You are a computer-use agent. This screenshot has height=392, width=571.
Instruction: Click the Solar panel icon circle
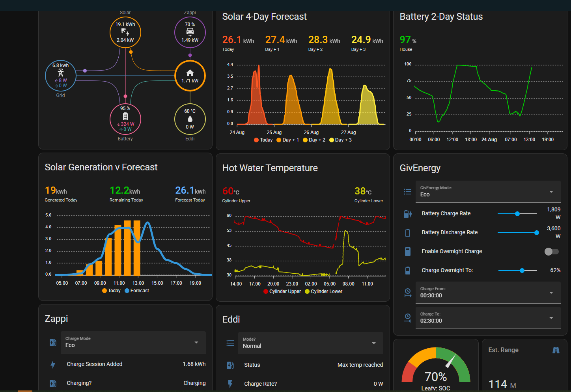[x=125, y=32]
